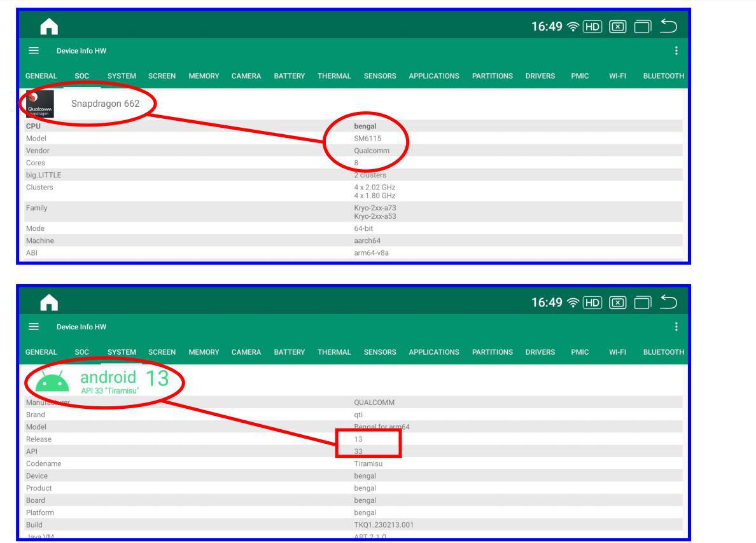Open PMIC tab in top screenshot
The height and width of the screenshot is (543, 756).
tap(580, 76)
